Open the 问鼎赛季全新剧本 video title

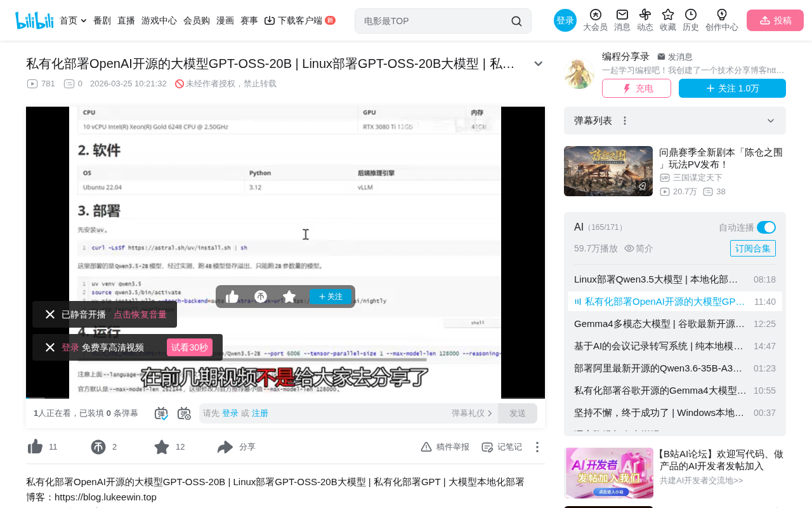click(x=721, y=159)
